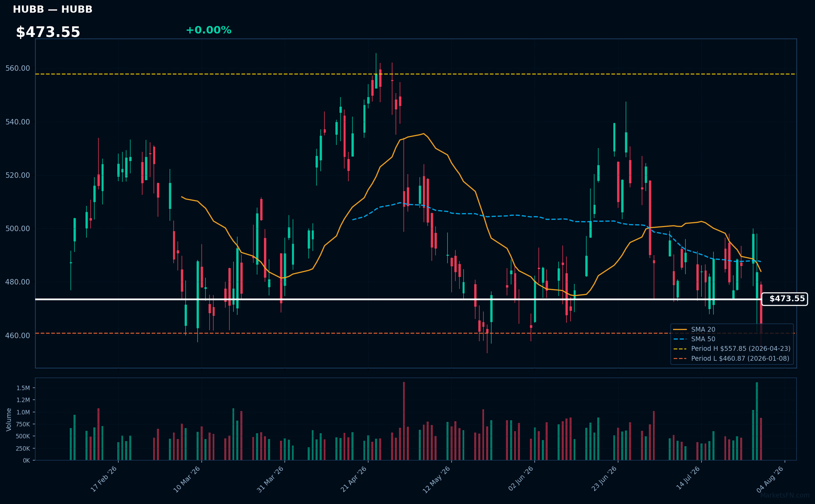Click the 540.00 price axis label
This screenshot has height=504, width=815.
tap(18, 122)
